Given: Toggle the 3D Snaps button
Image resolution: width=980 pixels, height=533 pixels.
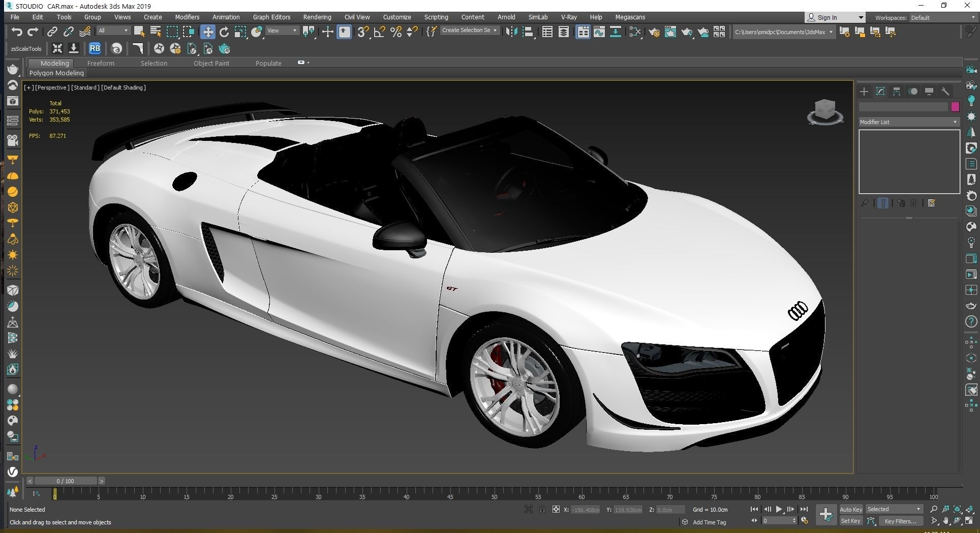Looking at the screenshot, I should point(363,32).
